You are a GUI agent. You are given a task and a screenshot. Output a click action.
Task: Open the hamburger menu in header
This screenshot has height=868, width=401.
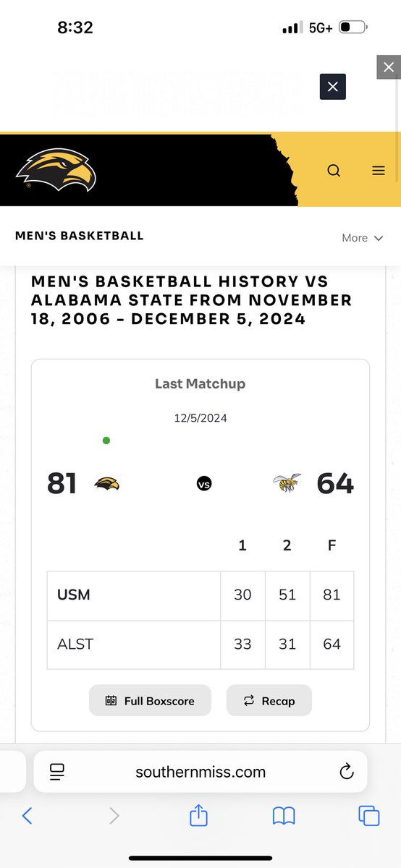click(x=378, y=171)
